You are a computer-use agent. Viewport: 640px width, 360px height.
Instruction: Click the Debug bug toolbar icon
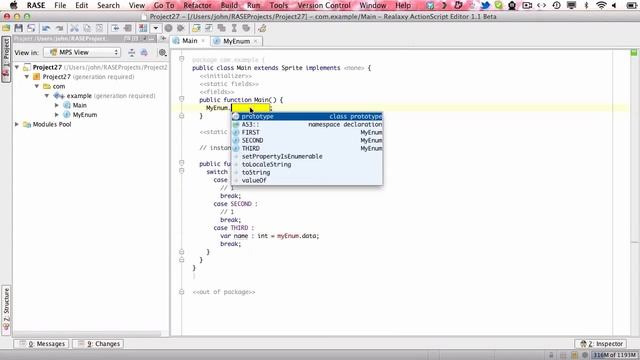pyautogui.click(x=181, y=28)
